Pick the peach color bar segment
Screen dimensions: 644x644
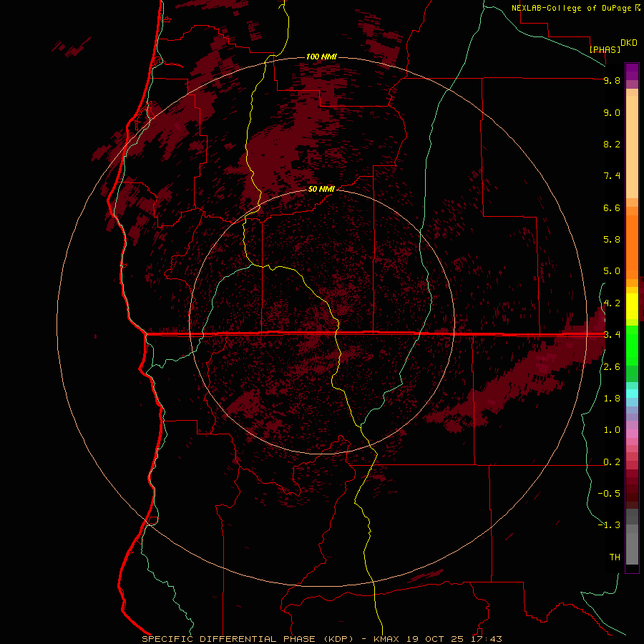pyautogui.click(x=632, y=147)
